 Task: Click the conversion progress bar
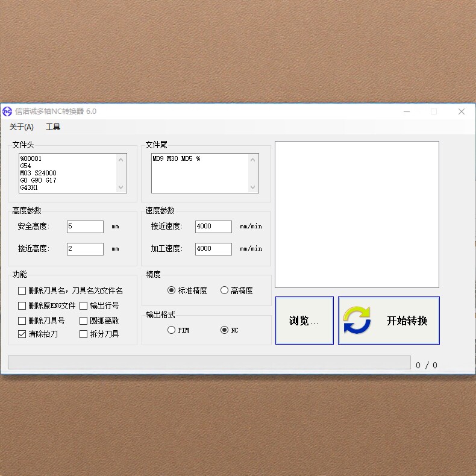click(x=209, y=363)
